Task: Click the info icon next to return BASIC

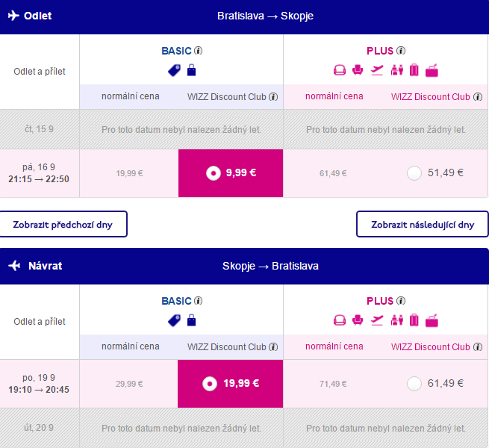Action: click(199, 301)
